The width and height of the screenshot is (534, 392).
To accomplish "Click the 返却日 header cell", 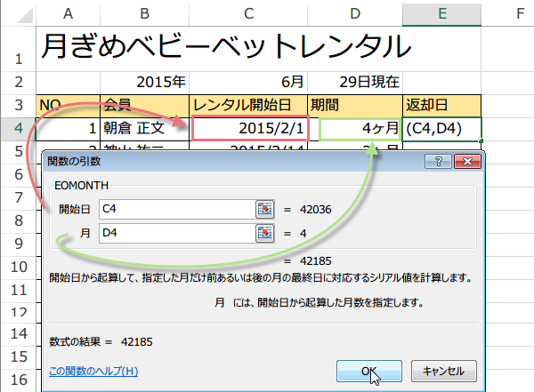I will (442, 106).
